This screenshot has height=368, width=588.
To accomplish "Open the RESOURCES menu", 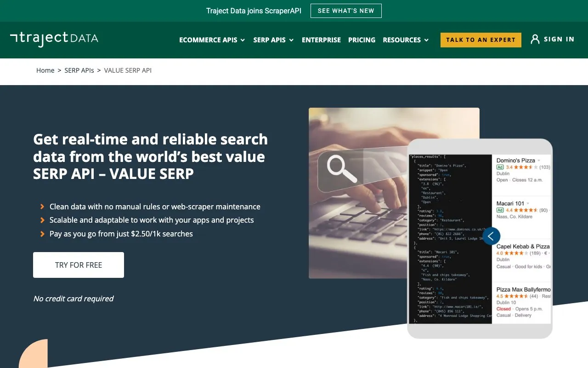I will click(x=402, y=40).
